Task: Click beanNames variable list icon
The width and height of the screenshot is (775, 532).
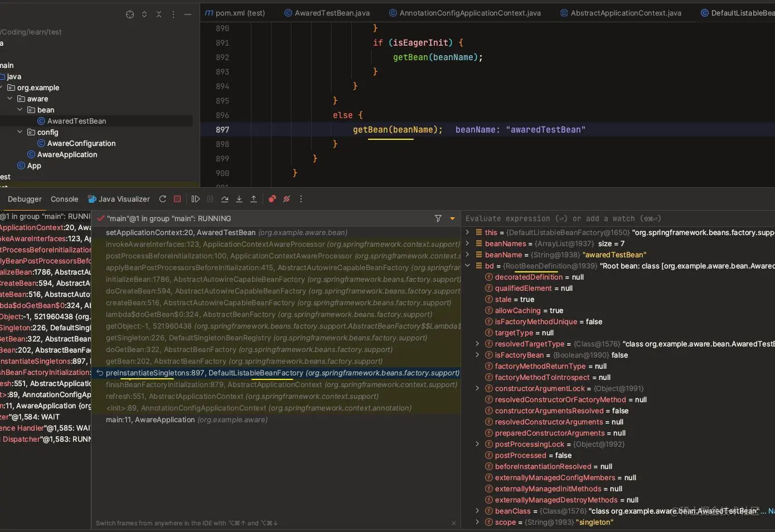Action: [x=479, y=243]
